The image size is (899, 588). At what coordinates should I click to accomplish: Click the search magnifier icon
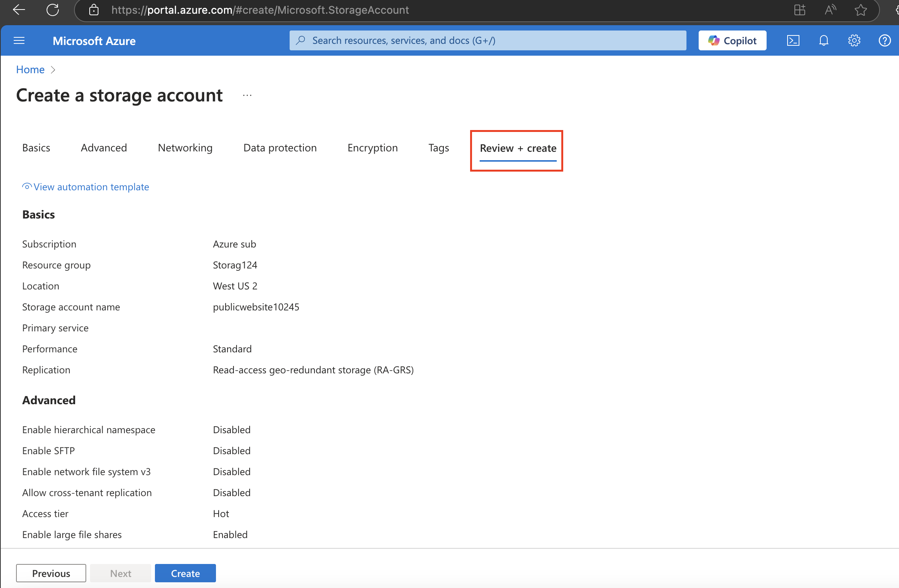[x=301, y=40]
